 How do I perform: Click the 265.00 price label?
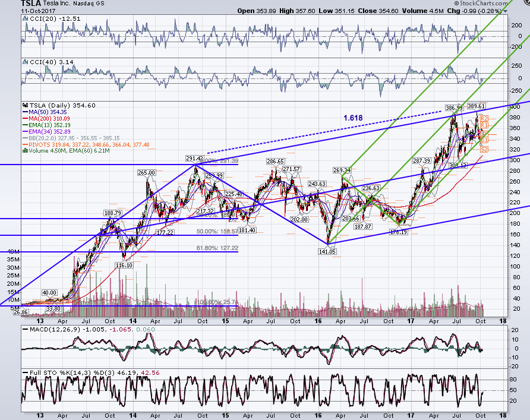tap(146, 173)
